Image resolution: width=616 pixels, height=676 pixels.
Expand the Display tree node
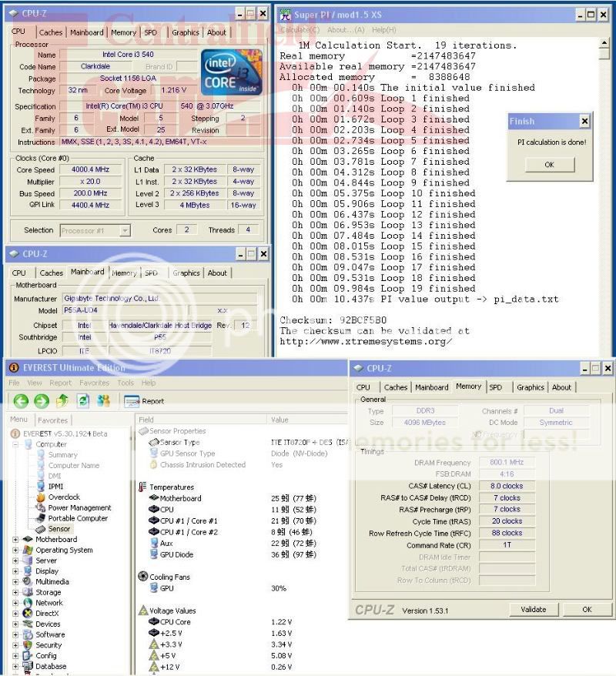[x=15, y=571]
